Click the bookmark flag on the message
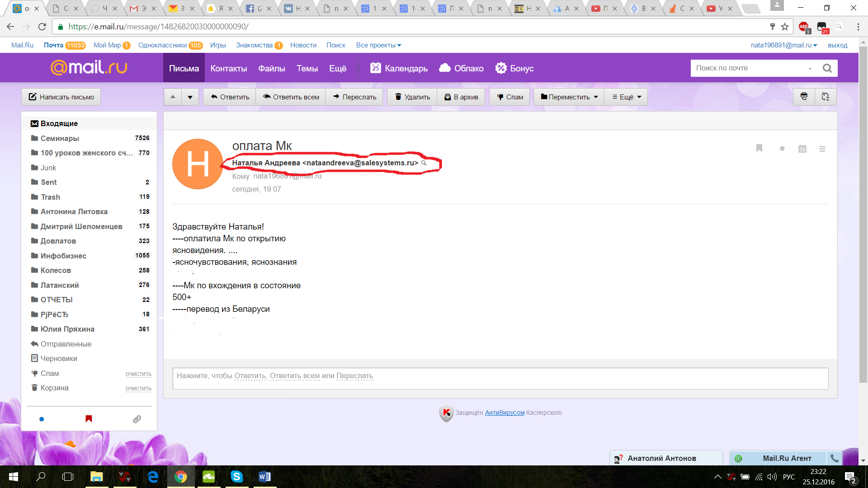 tap(759, 148)
